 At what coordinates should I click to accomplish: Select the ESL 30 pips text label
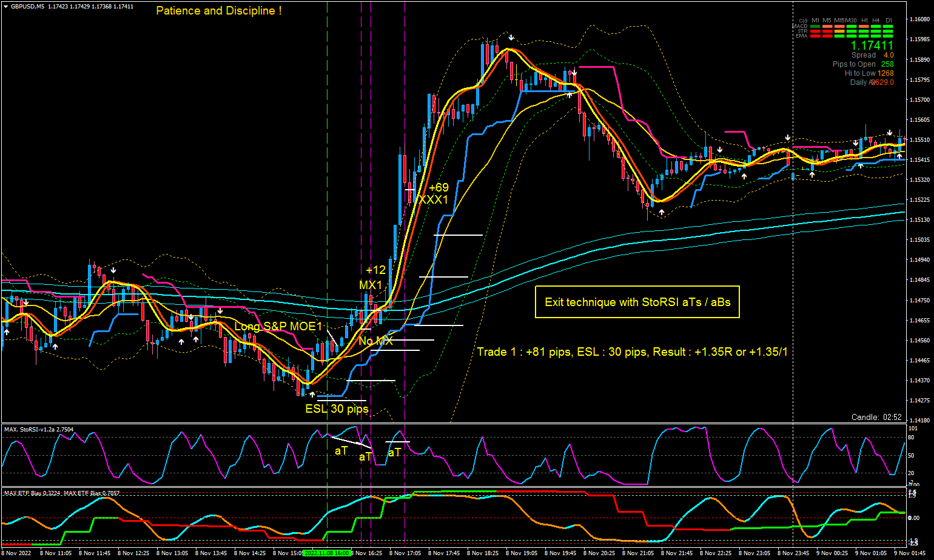337,409
